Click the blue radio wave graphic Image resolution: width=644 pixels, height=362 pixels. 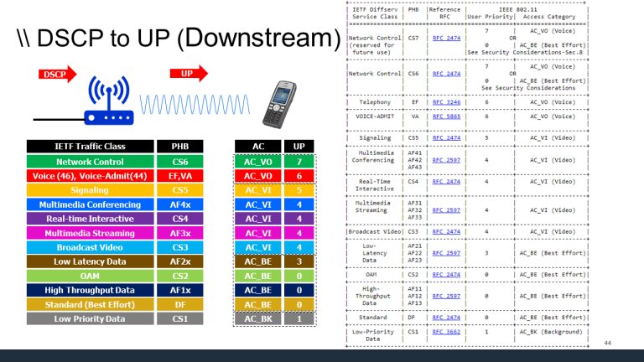point(195,105)
